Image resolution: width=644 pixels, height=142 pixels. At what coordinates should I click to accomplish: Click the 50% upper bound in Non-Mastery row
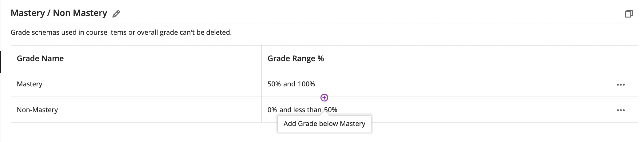[331, 110]
